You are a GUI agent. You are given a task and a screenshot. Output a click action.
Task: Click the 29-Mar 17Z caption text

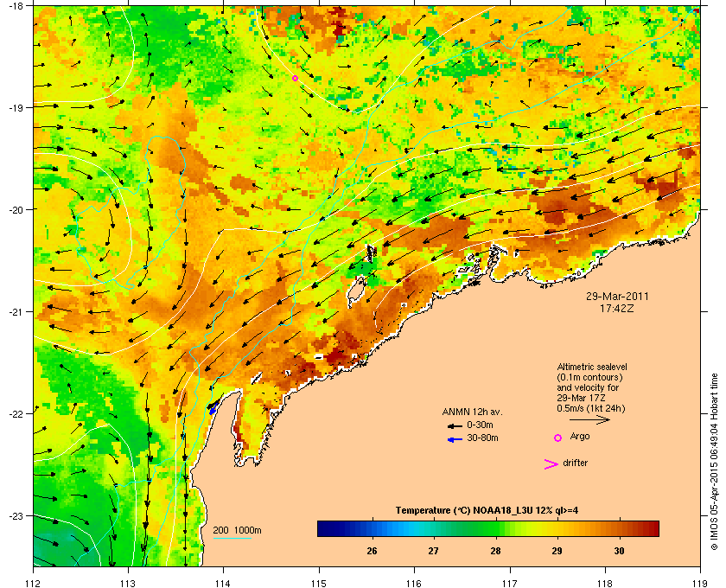581,398
